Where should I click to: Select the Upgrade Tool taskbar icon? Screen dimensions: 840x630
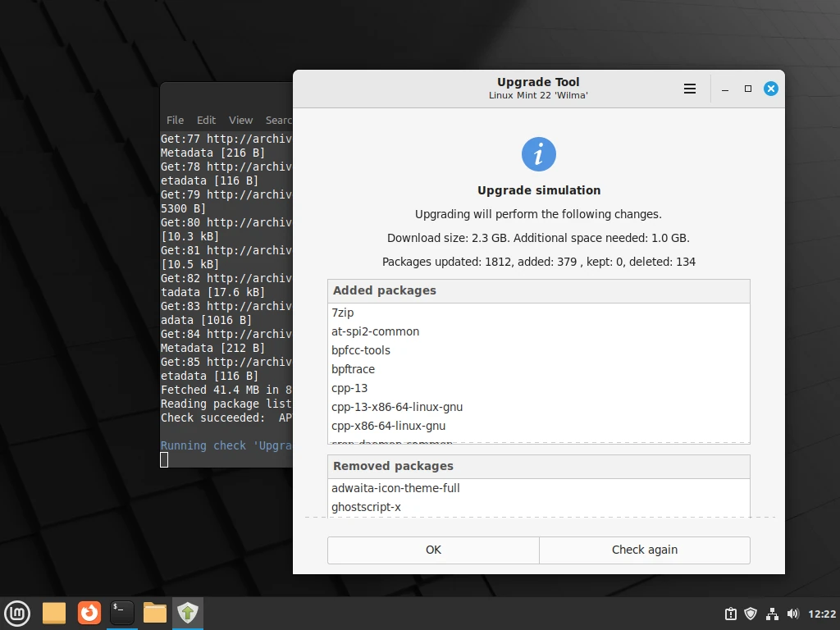click(x=188, y=613)
